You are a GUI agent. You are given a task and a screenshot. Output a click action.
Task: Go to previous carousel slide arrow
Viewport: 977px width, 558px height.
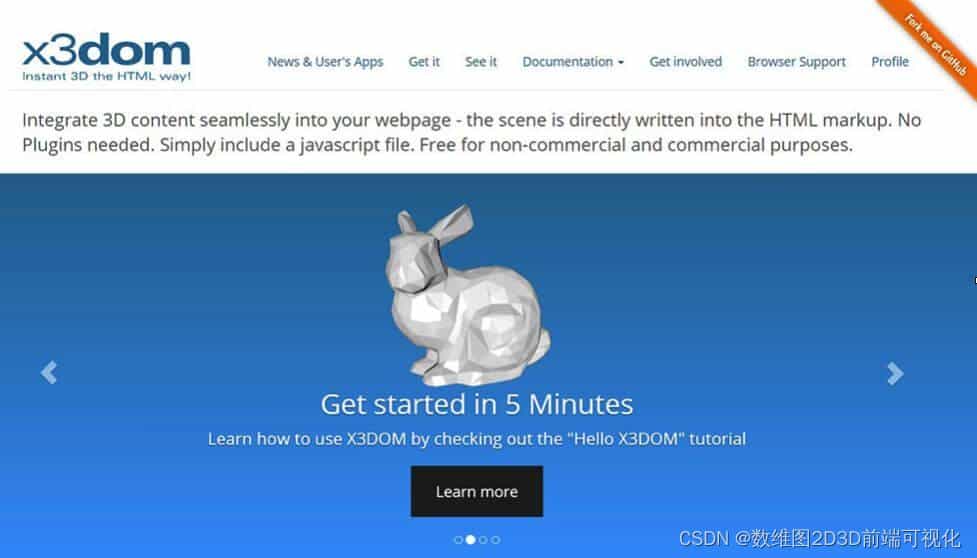click(49, 372)
